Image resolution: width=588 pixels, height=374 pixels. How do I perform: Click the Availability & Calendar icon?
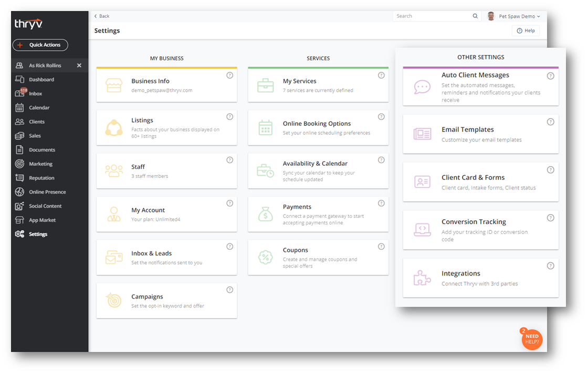pyautogui.click(x=266, y=171)
